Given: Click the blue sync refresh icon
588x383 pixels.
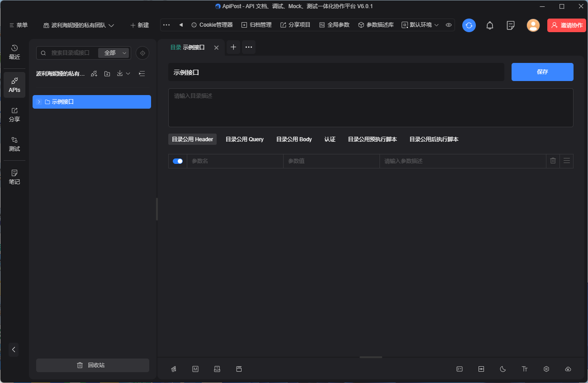Looking at the screenshot, I should 469,25.
